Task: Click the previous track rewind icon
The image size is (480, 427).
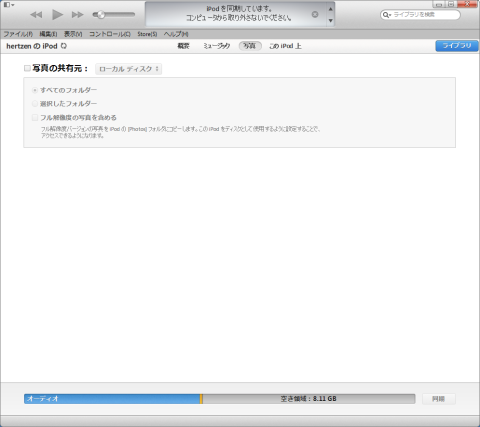Action: coord(36,15)
